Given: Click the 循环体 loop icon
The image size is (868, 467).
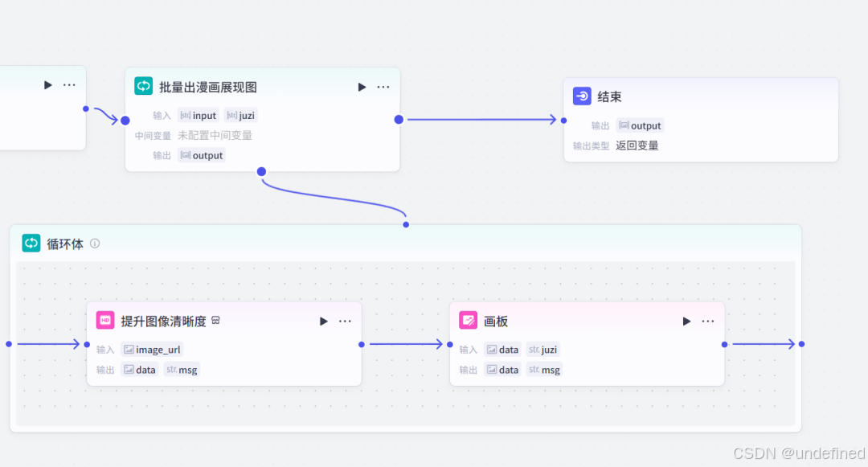Looking at the screenshot, I should click(31, 243).
